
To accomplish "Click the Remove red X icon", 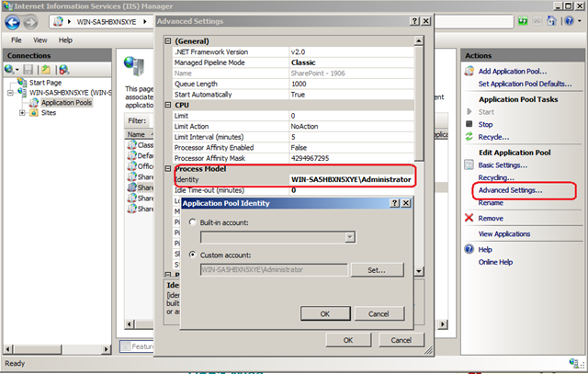I will [469, 218].
